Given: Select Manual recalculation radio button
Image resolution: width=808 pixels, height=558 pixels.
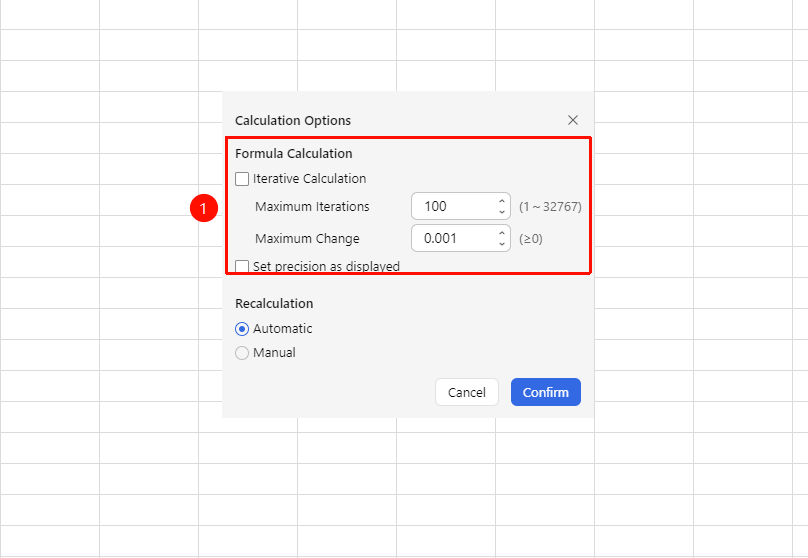Looking at the screenshot, I should (242, 353).
